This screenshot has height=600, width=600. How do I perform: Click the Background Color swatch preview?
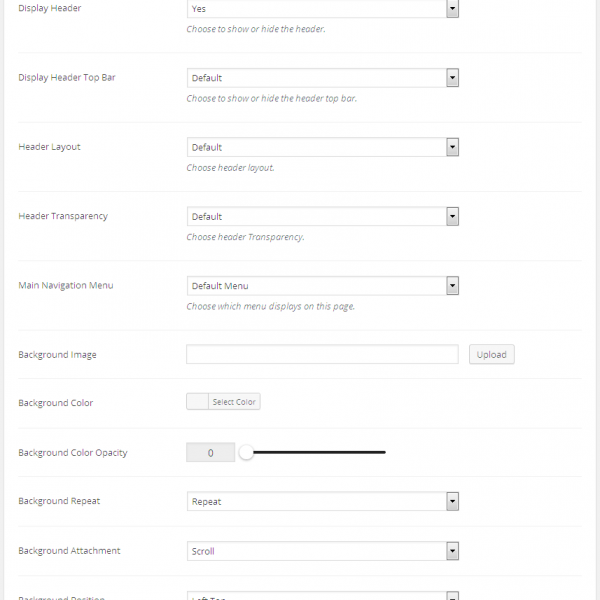[x=198, y=402]
